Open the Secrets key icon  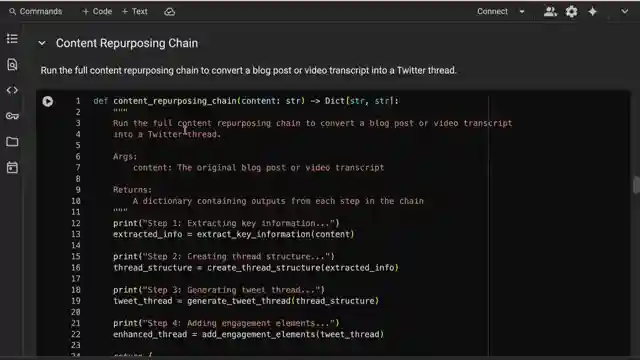[12, 116]
